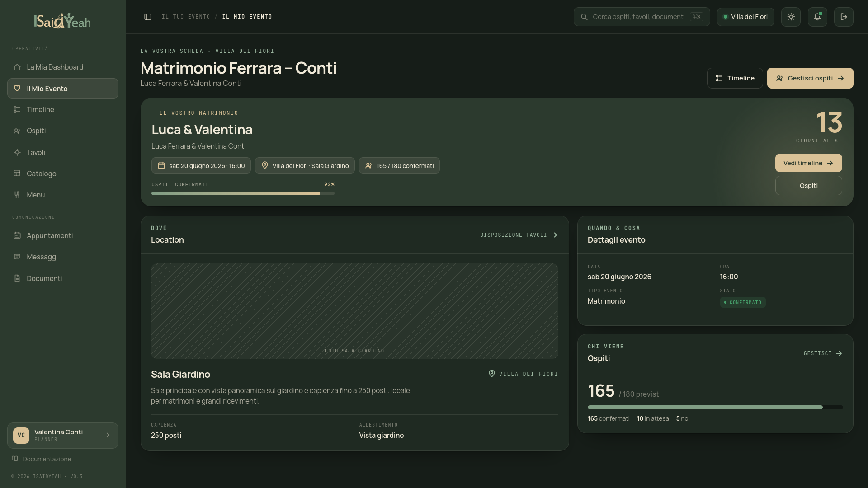Click the Ospiti confermati 92% progress bar
This screenshot has height=488, width=868.
point(243,193)
